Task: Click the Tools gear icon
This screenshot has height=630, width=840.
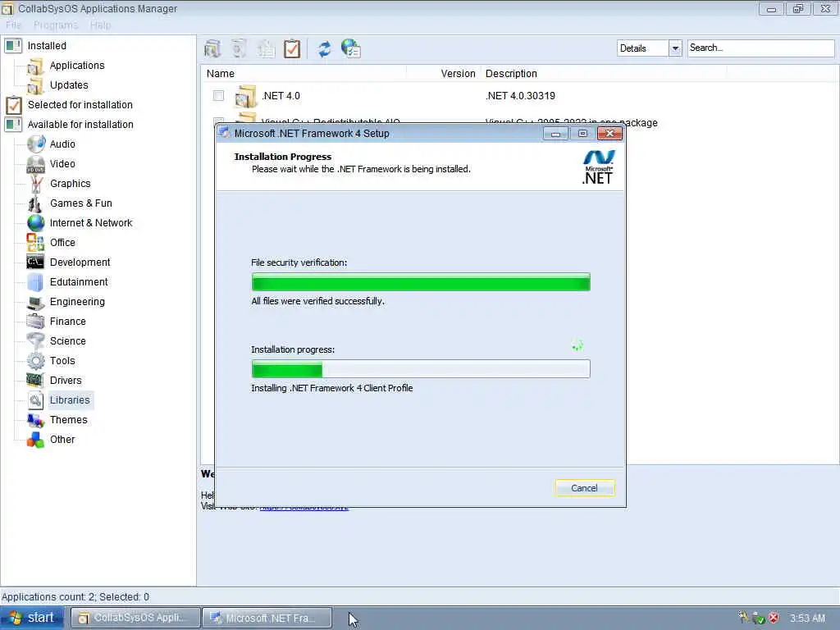Action: (x=36, y=361)
